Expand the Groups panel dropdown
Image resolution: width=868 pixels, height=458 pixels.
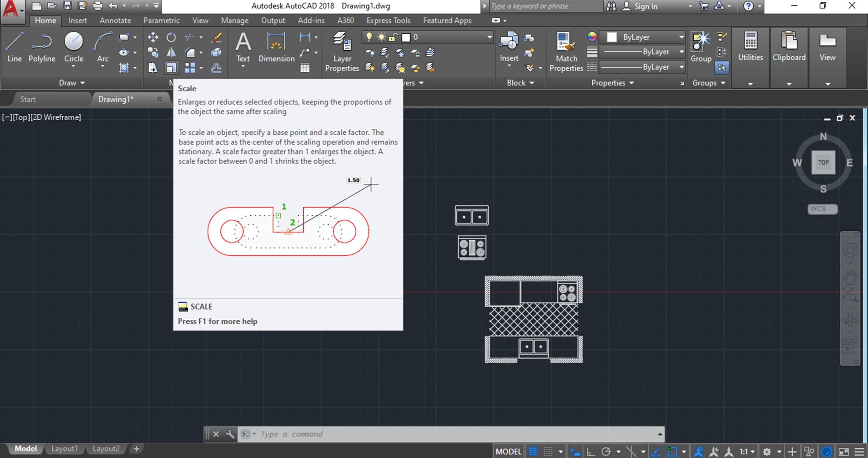pyautogui.click(x=709, y=83)
